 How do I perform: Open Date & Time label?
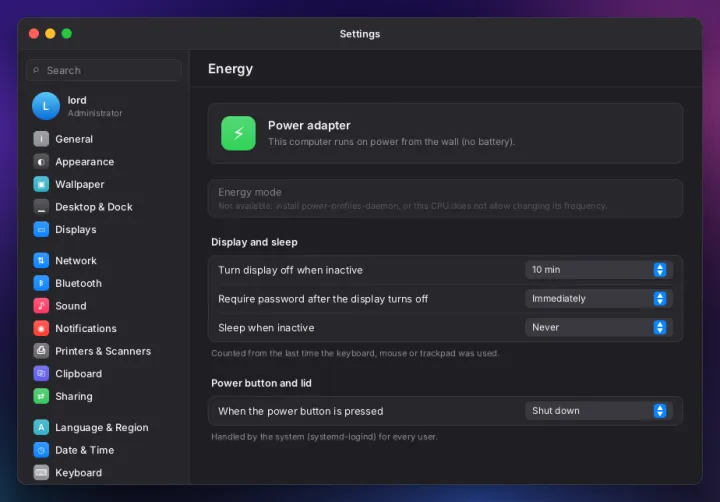click(84, 450)
